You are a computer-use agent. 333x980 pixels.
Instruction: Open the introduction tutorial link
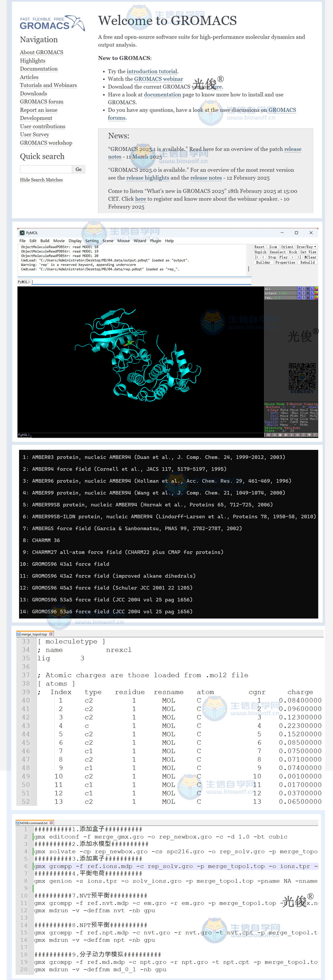(x=152, y=72)
